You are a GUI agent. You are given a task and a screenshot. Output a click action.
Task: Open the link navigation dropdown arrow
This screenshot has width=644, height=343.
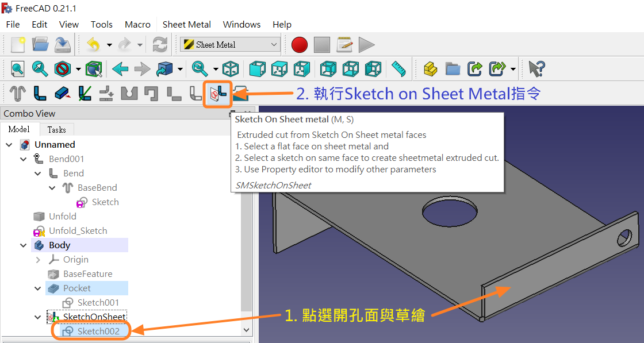point(181,69)
